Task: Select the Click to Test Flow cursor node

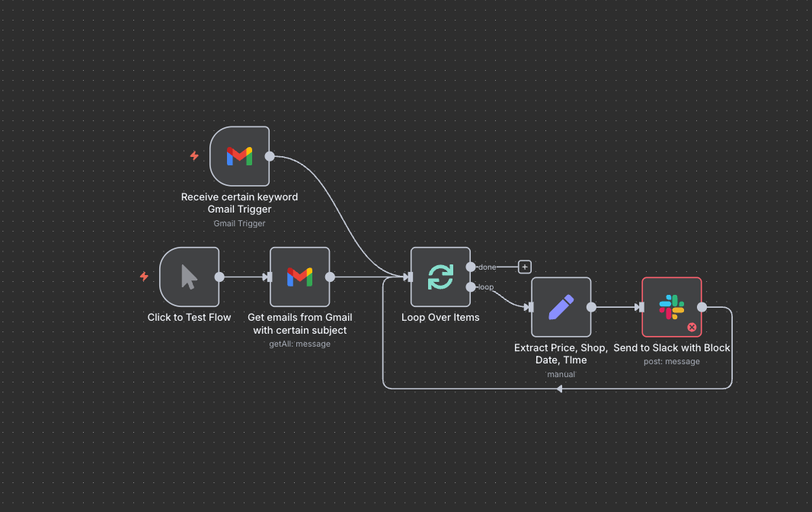Action: (189, 277)
